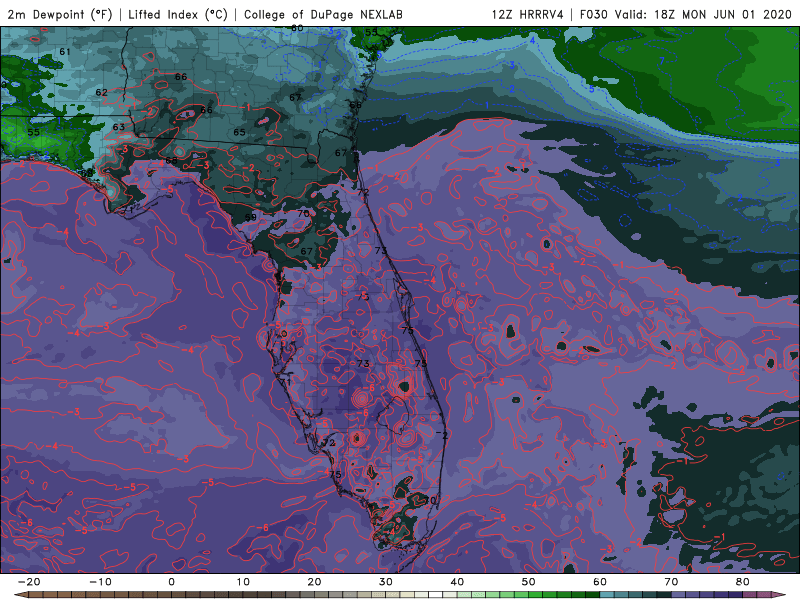
Task: Click the 10 label on the color scale
Action: click(243, 582)
